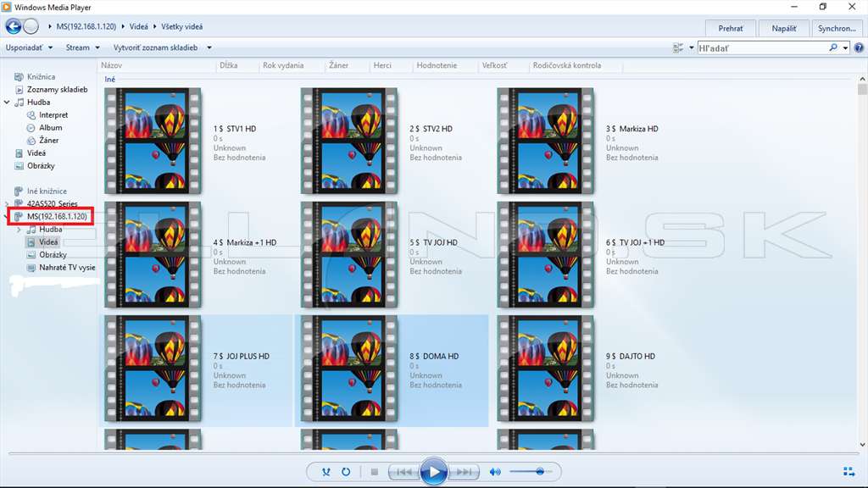This screenshot has height=488, width=868.
Task: Switch to the Synchronizovať tab
Action: click(x=837, y=28)
